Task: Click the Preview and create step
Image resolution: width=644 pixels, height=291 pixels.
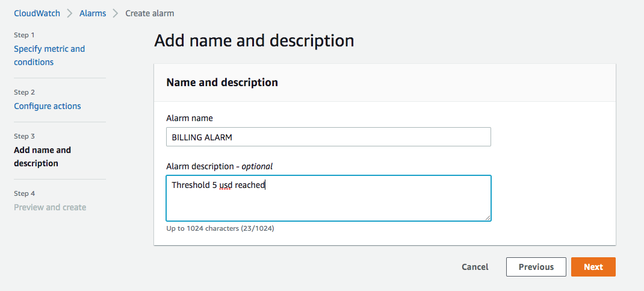Action: (x=50, y=207)
